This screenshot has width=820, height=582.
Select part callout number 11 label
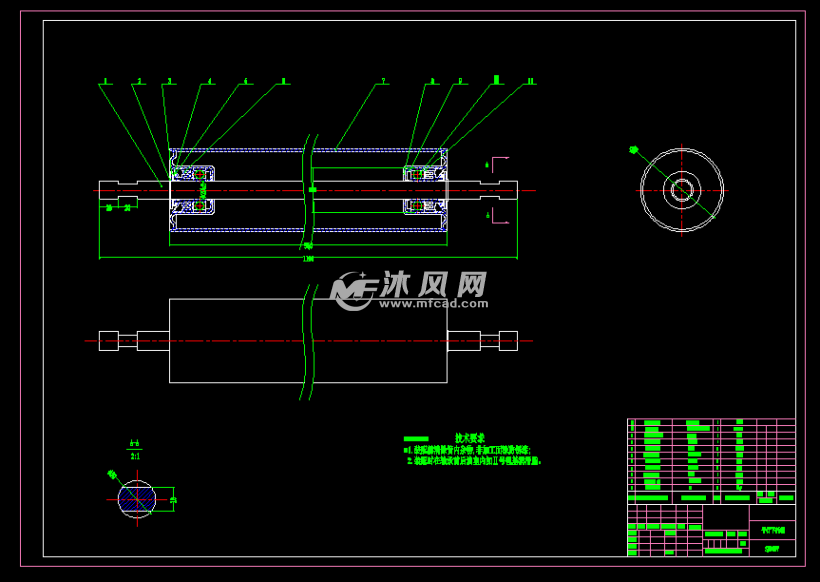click(530, 81)
